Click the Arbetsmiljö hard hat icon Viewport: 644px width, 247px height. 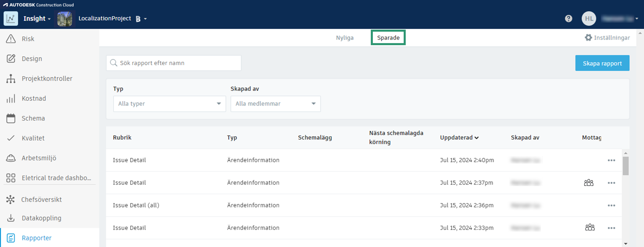(11, 158)
